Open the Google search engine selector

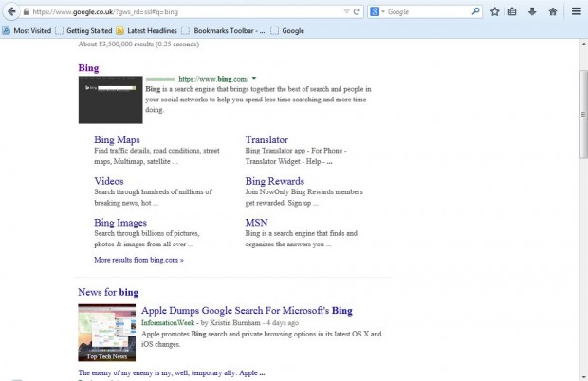point(377,12)
